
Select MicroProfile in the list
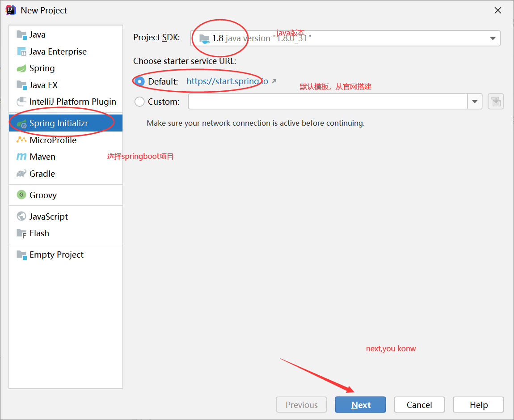pyautogui.click(x=66, y=140)
